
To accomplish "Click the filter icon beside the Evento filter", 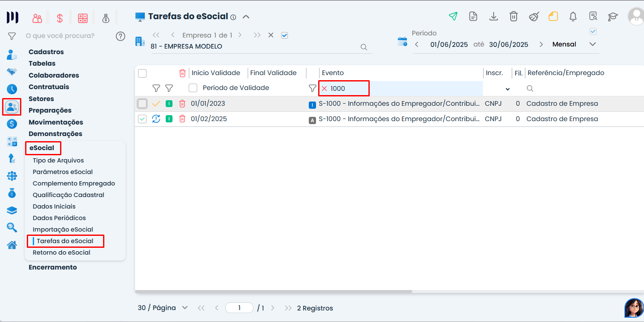I will 312,88.
